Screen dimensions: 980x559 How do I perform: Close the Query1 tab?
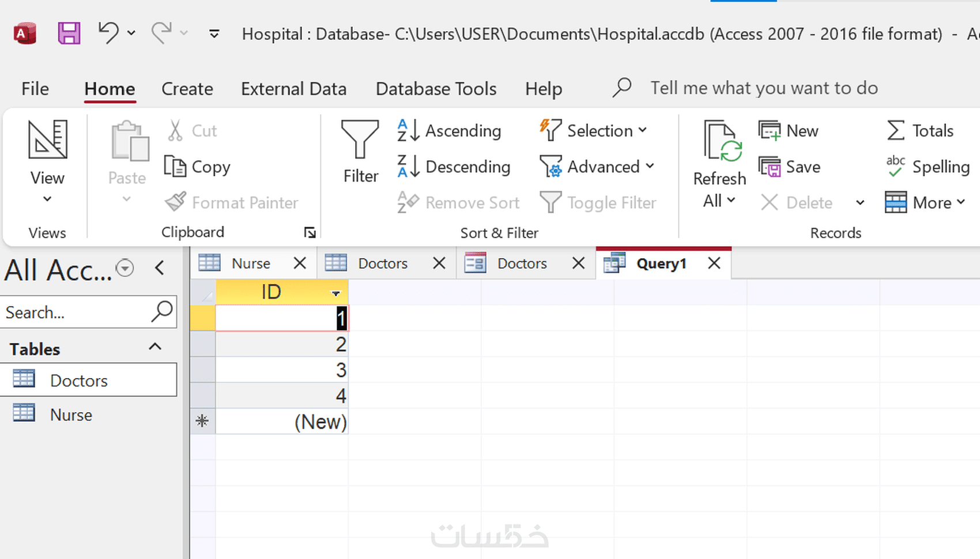coord(714,263)
